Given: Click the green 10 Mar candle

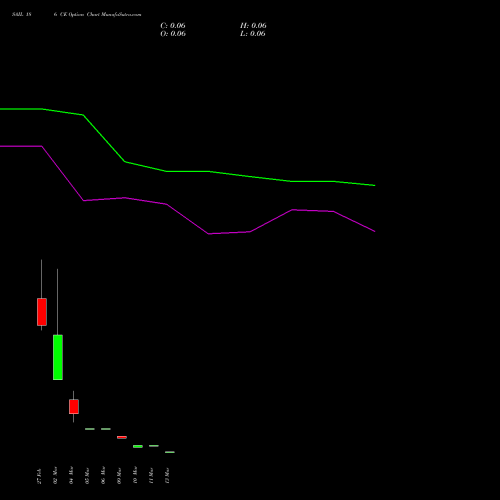Looking at the screenshot, I should (138, 446).
